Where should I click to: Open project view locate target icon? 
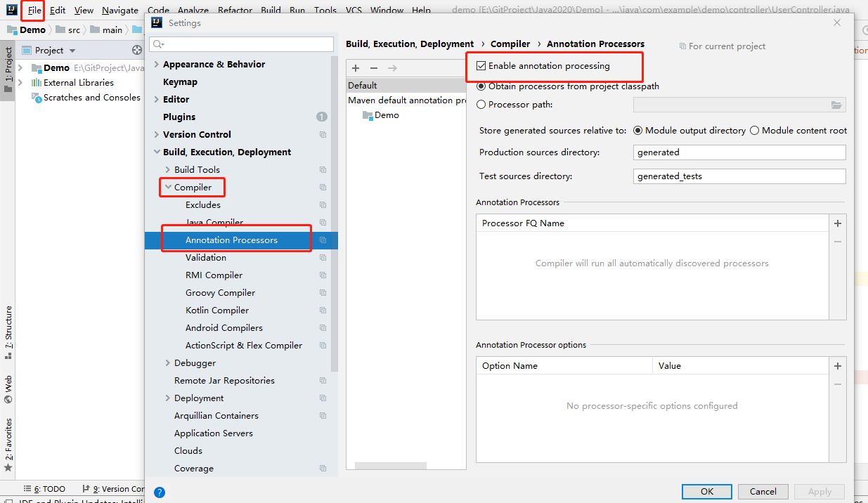(137, 50)
